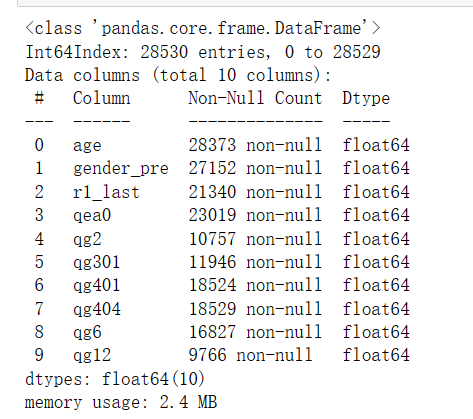Click the qg6 column name
This screenshot has width=473, height=419.
pyautogui.click(x=87, y=333)
